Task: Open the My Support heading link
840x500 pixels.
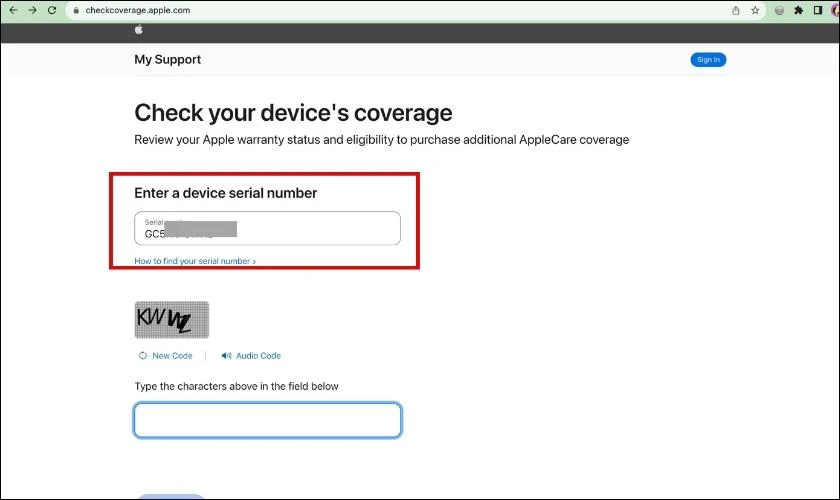Action: pos(167,59)
